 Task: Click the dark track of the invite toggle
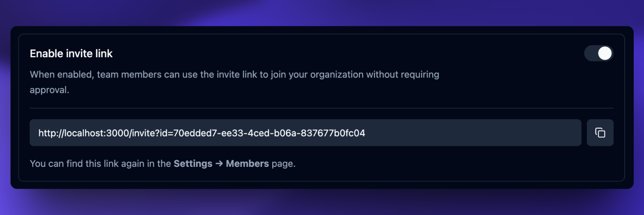590,53
